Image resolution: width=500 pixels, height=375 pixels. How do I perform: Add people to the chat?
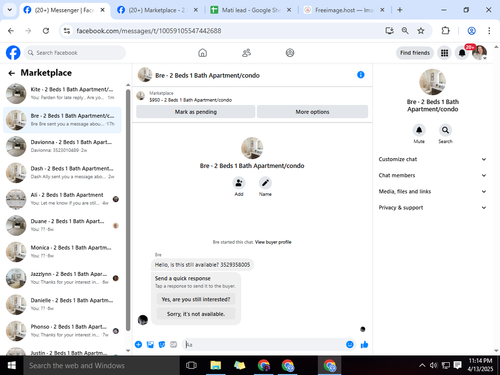[239, 183]
